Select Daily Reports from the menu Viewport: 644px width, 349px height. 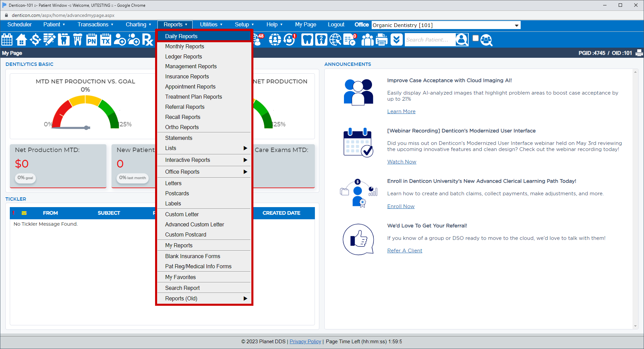(x=204, y=36)
